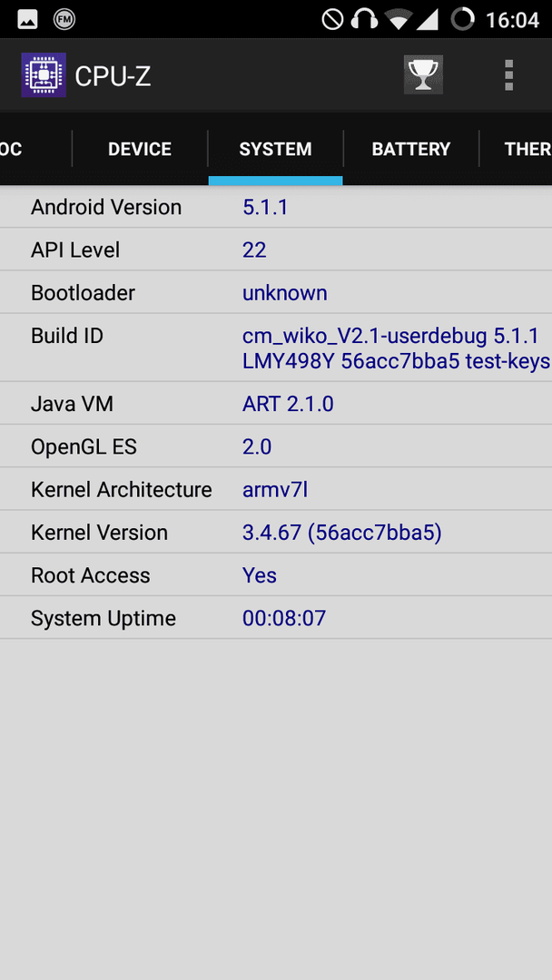
Task: Tap the 5.1.1 Android version value
Action: pos(265,207)
